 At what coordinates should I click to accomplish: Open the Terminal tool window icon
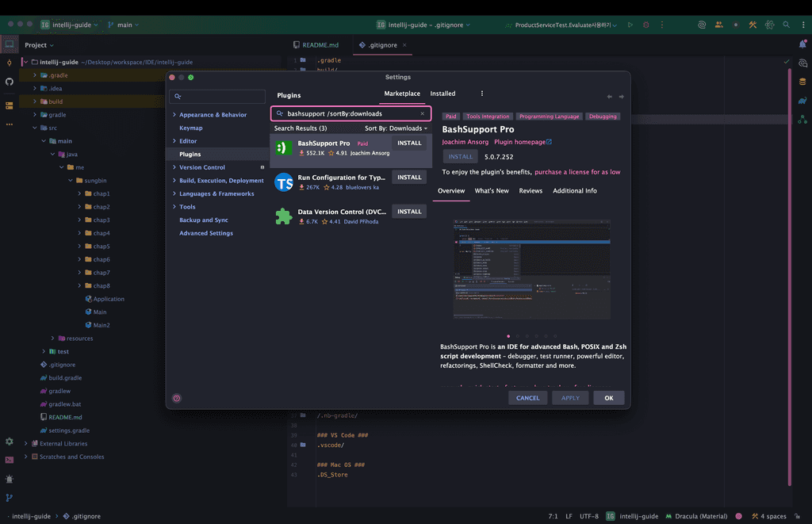click(10, 460)
